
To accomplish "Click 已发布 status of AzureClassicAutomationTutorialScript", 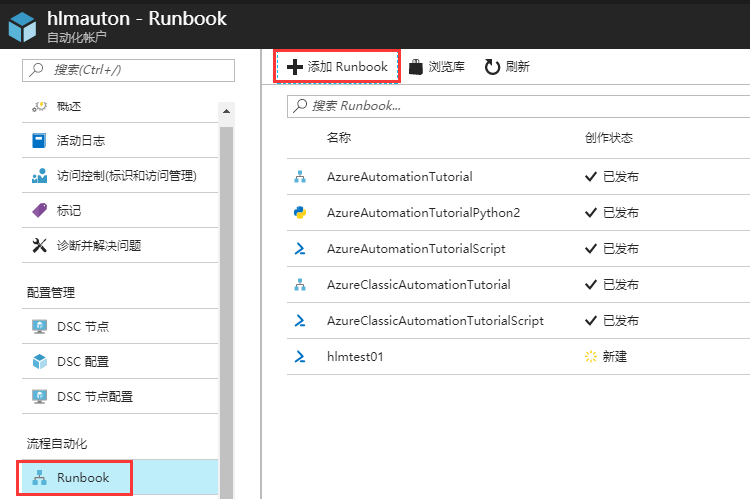I will [x=620, y=321].
